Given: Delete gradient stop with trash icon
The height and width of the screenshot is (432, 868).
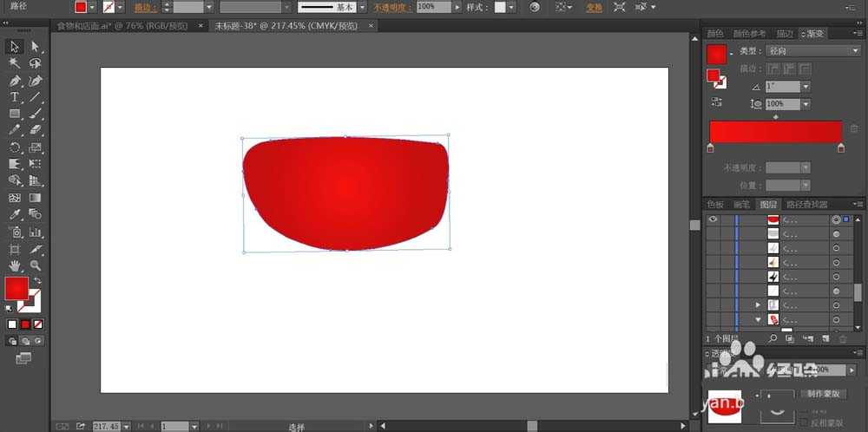Looking at the screenshot, I should coord(854,129).
